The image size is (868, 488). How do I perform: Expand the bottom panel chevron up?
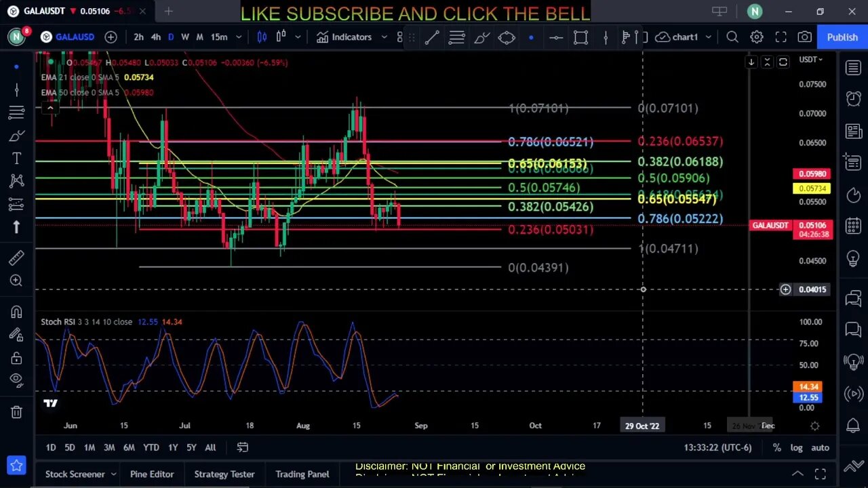[798, 474]
